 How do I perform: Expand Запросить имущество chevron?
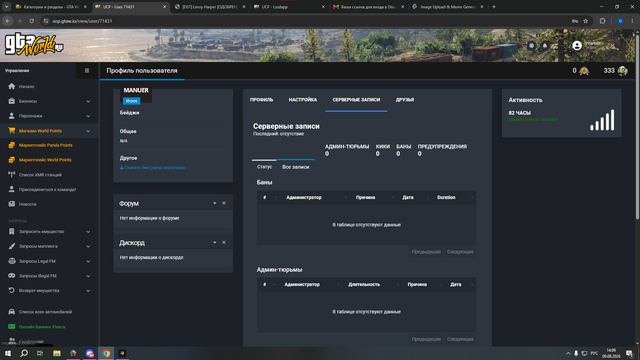point(88,232)
